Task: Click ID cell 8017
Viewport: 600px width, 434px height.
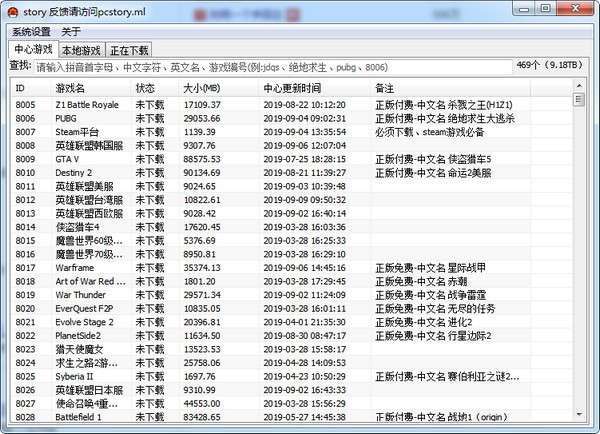Action: point(25,268)
